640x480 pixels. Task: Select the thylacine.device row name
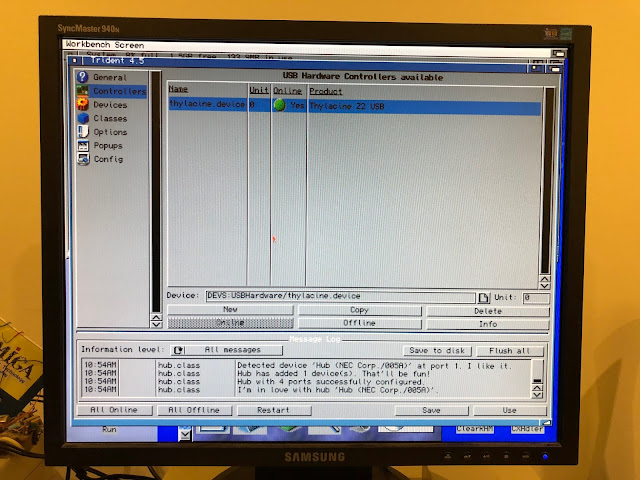(x=207, y=104)
